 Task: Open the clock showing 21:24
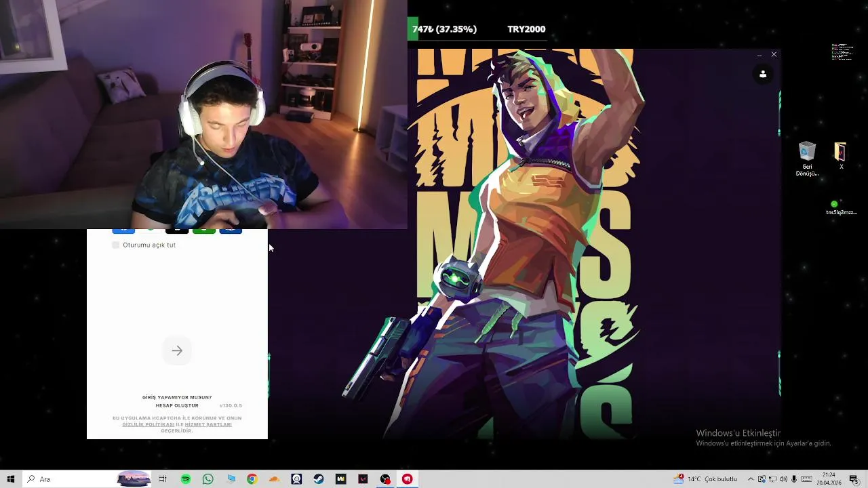click(829, 479)
